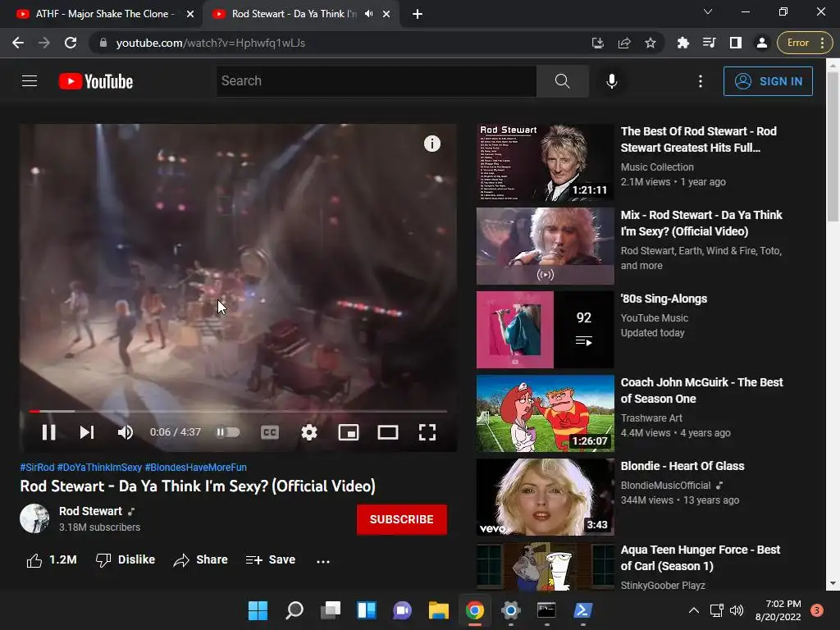Open taskbar volume control

coord(737,610)
